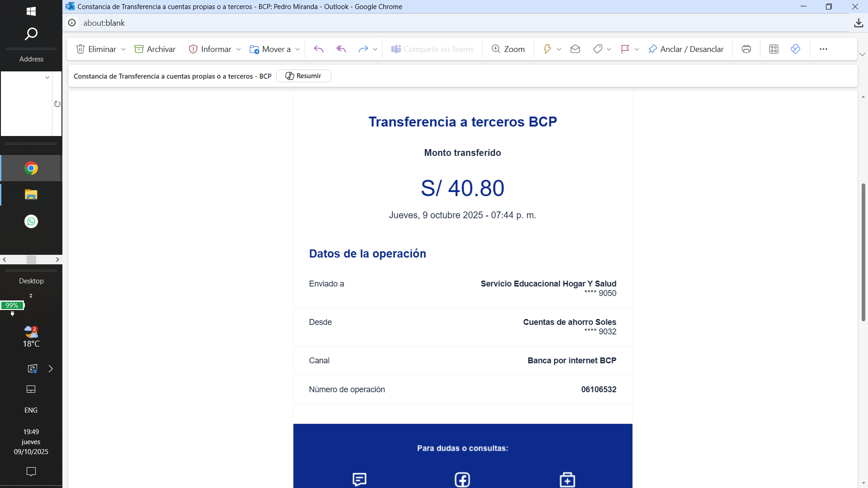The height and width of the screenshot is (488, 868).
Task: Open the apps grid icon in toolbar
Action: [x=774, y=49]
